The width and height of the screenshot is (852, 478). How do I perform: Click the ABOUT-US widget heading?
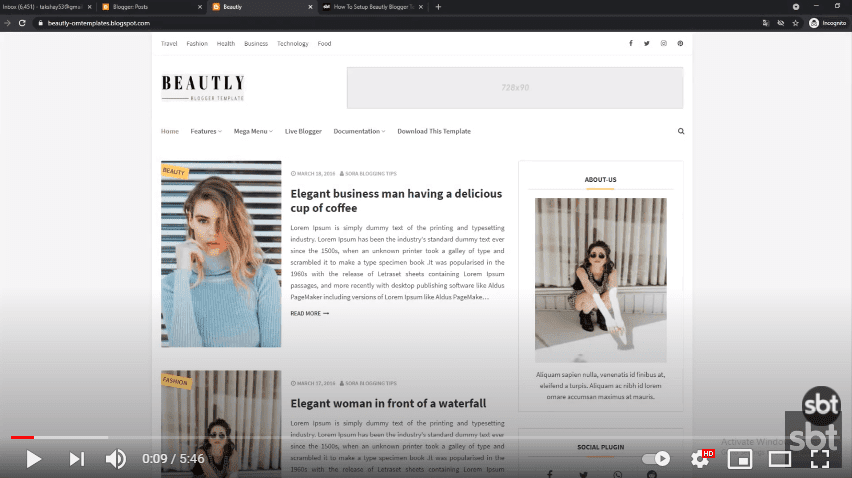[600, 179]
